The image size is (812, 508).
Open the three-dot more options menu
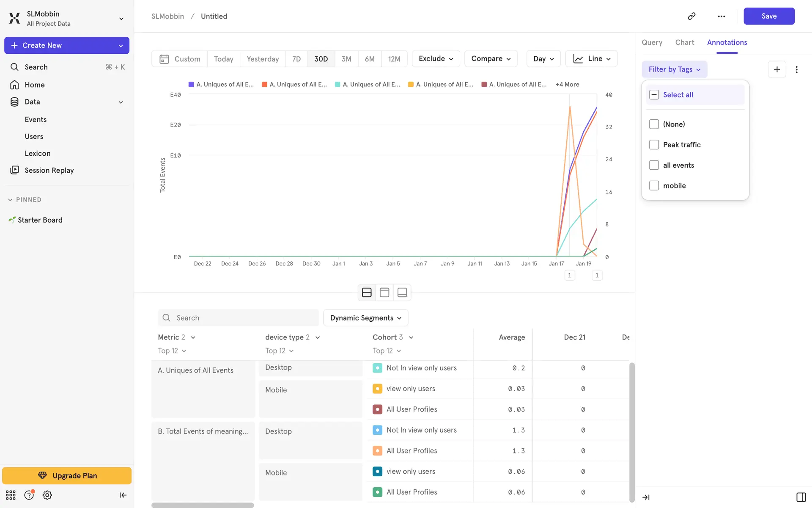click(x=721, y=16)
